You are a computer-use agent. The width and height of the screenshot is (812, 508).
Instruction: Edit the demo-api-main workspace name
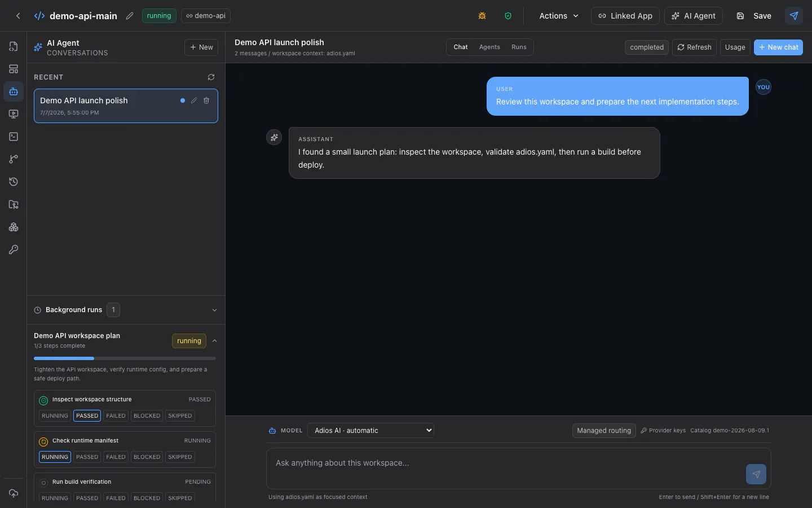tap(130, 16)
